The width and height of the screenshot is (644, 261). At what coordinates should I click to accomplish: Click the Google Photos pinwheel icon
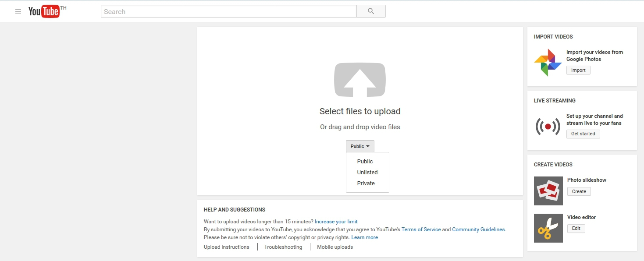(548, 62)
